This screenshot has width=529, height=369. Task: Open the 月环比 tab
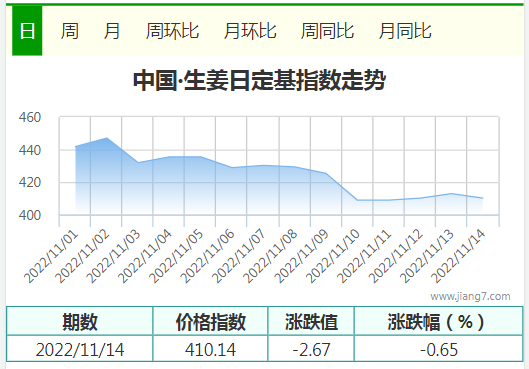(250, 31)
